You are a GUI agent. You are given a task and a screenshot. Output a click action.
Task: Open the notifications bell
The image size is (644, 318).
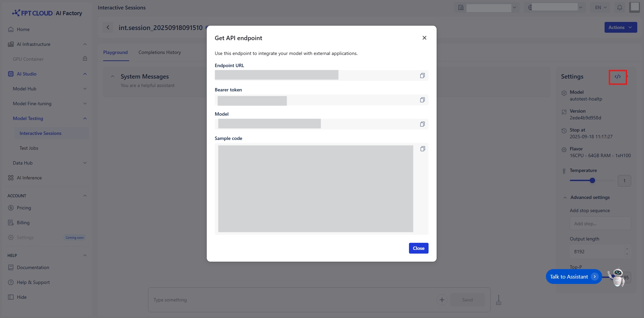click(619, 7)
